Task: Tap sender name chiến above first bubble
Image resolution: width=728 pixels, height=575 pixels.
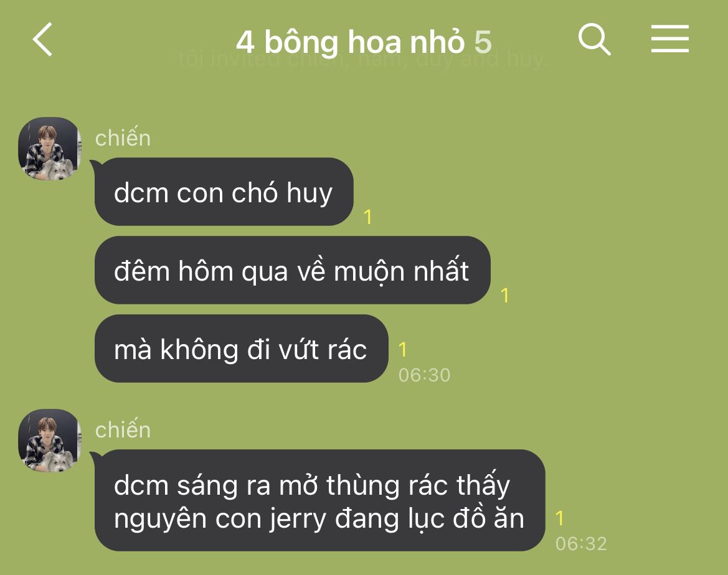Action: [123, 138]
